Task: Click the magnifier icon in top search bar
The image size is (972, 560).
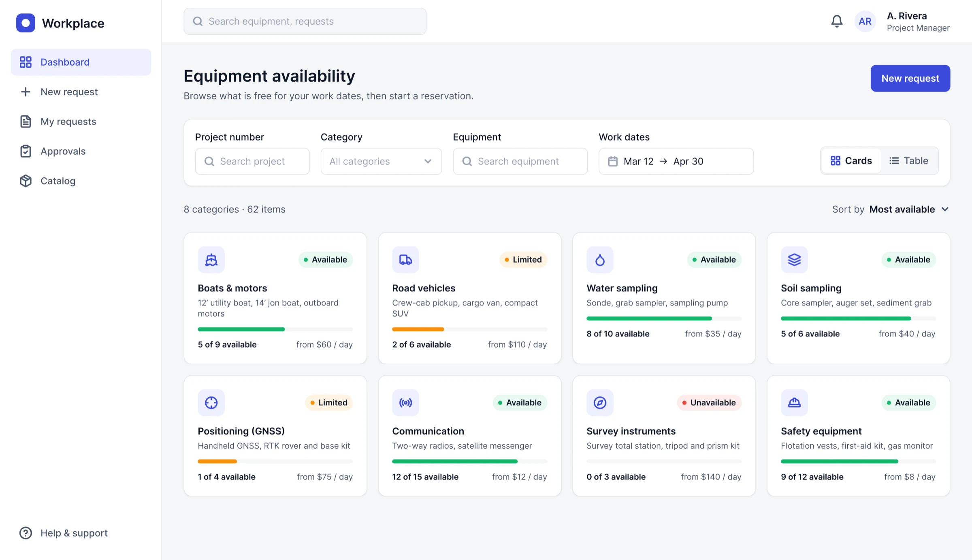Action: pyautogui.click(x=198, y=21)
